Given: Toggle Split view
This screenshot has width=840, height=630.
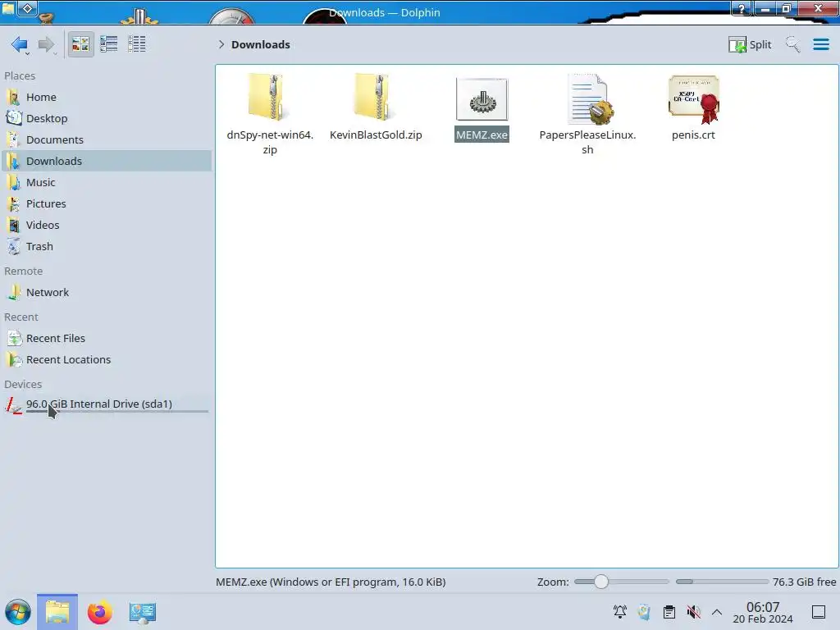Looking at the screenshot, I should click(x=750, y=44).
